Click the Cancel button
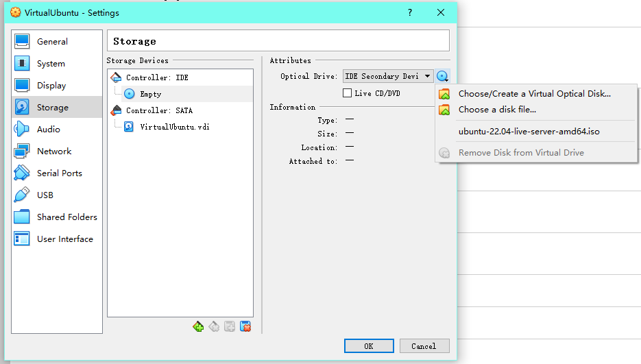This screenshot has height=364, width=641. 424,346
